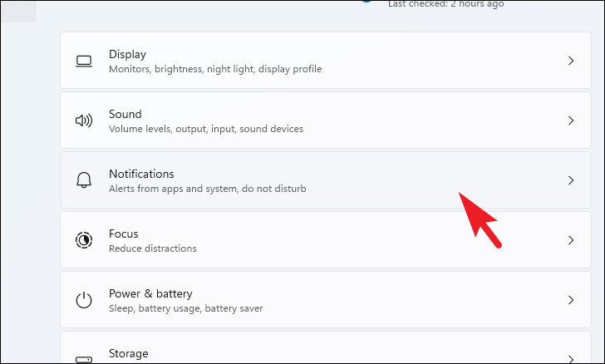The width and height of the screenshot is (605, 364).
Task: Click the Sound speaker icon
Action: click(84, 121)
